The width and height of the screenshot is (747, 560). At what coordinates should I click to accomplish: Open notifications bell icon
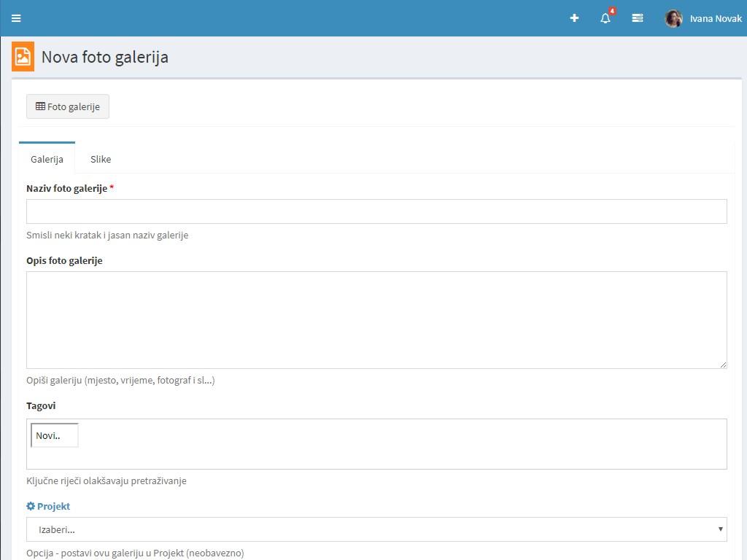click(x=605, y=19)
